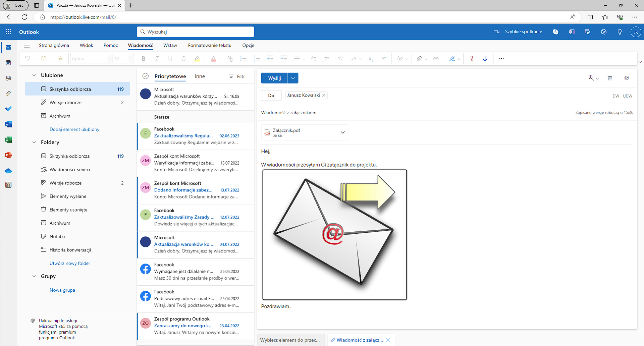Mark message as high importance
The width and height of the screenshot is (644, 346).
(x=472, y=59)
